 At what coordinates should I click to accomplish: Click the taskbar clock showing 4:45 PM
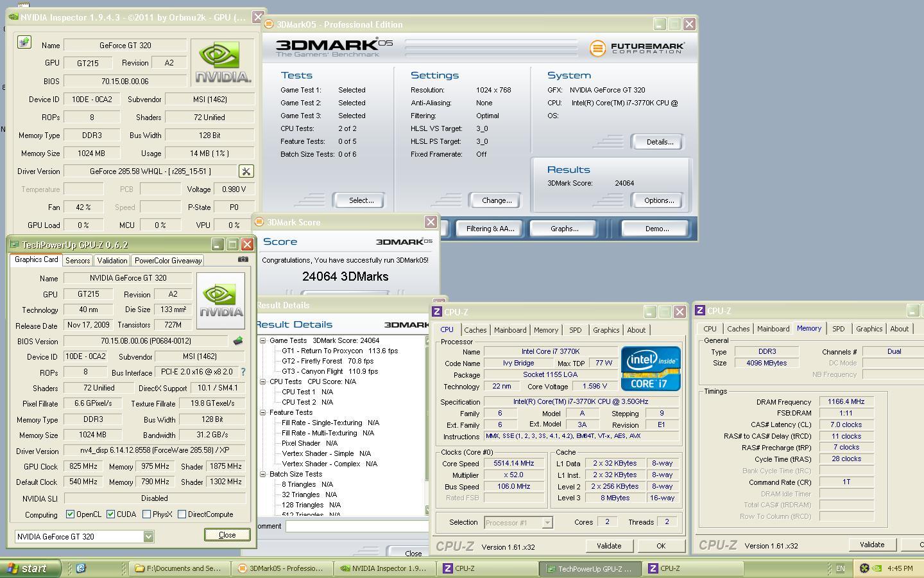click(x=900, y=568)
